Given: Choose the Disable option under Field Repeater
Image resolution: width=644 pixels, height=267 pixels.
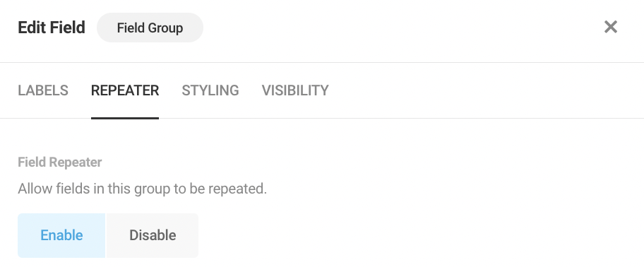Looking at the screenshot, I should tap(153, 235).
